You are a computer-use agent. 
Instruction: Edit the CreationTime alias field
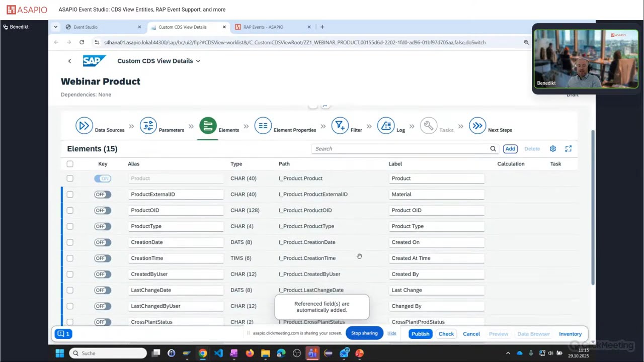click(176, 258)
